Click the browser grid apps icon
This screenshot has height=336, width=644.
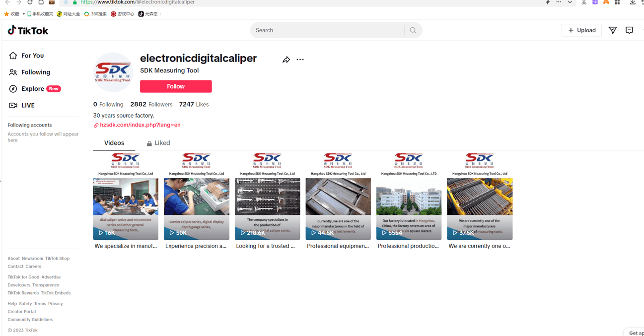click(x=617, y=2)
